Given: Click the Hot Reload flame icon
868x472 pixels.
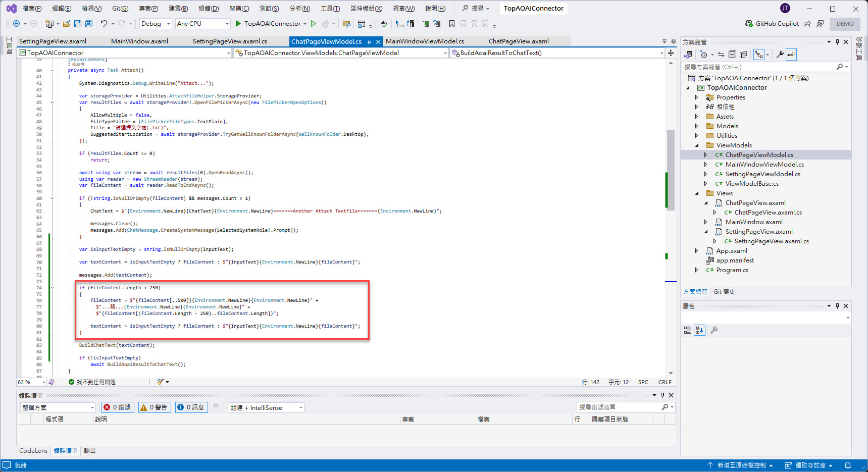Looking at the screenshot, I should [x=326, y=24].
